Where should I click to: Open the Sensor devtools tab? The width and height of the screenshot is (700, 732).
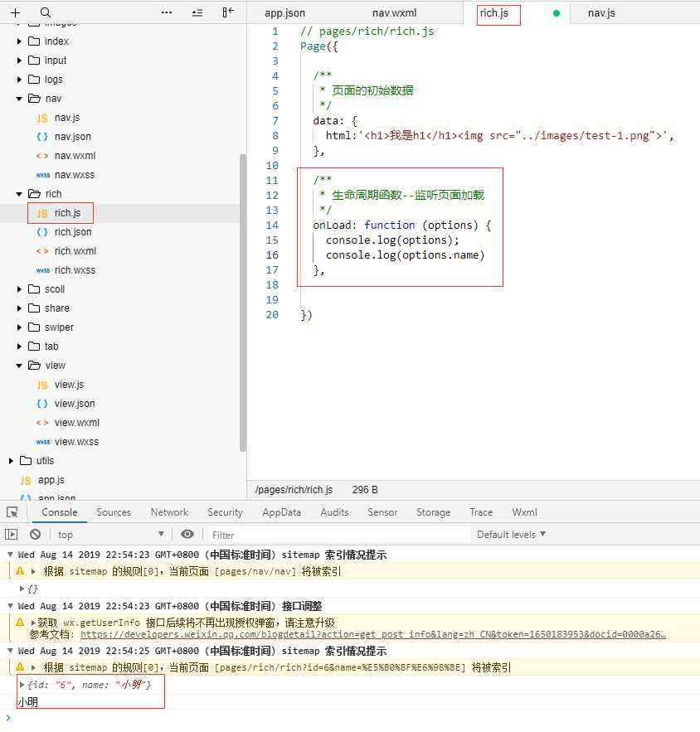tap(382, 512)
